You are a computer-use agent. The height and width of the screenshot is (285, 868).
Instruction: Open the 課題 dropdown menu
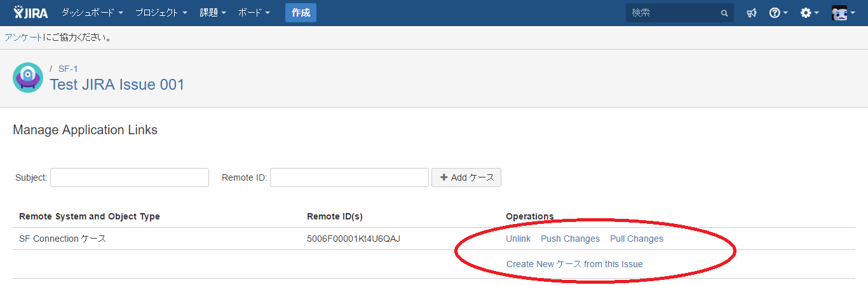pos(213,13)
